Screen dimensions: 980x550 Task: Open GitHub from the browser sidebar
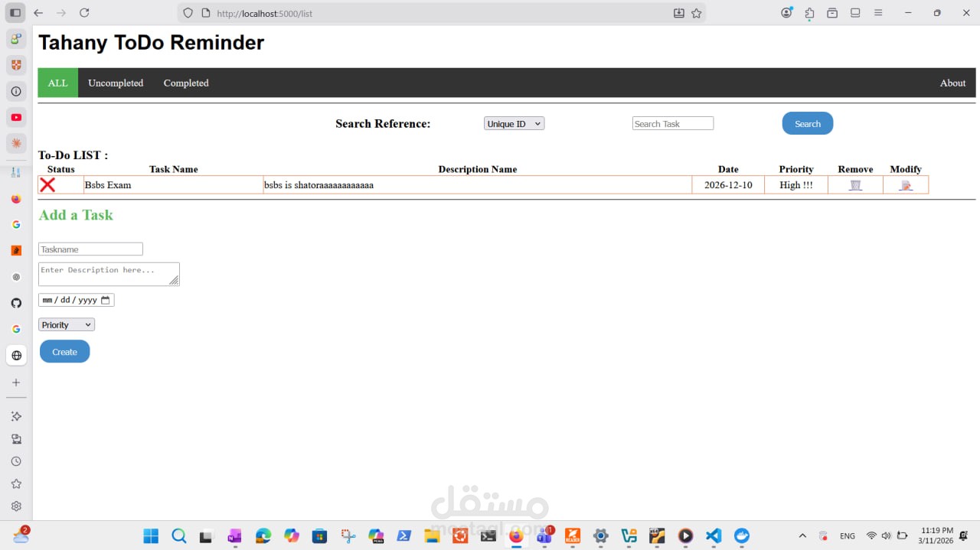16,303
